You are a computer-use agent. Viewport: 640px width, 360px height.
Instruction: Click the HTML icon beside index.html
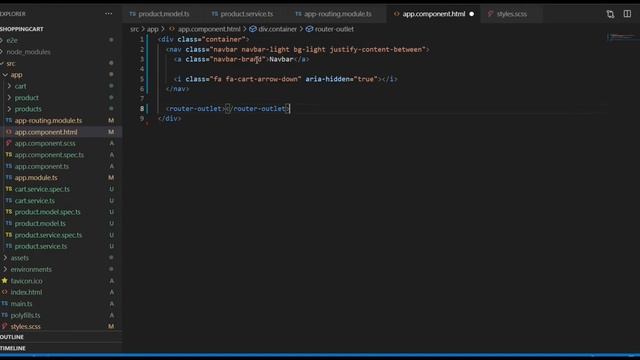click(x=4, y=292)
